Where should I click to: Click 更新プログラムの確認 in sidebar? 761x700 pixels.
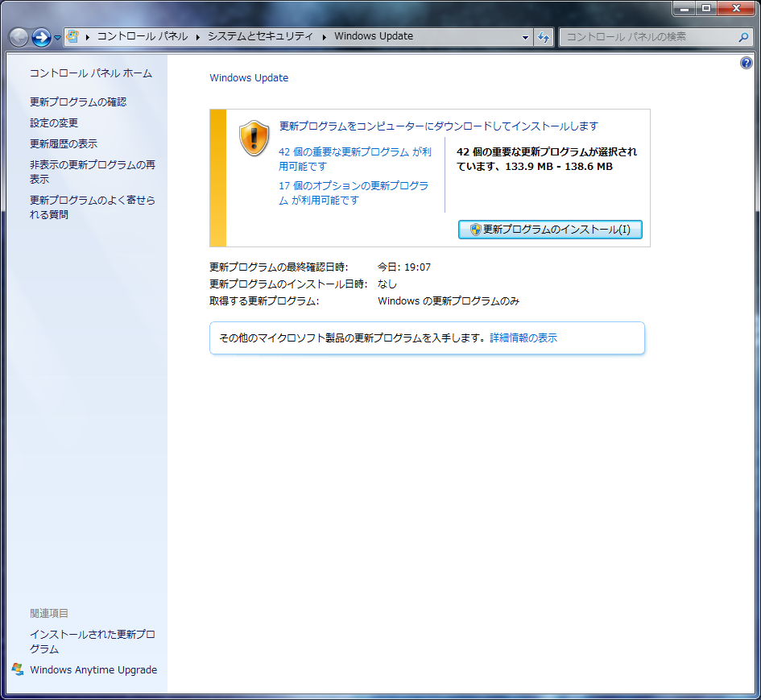click(x=78, y=102)
